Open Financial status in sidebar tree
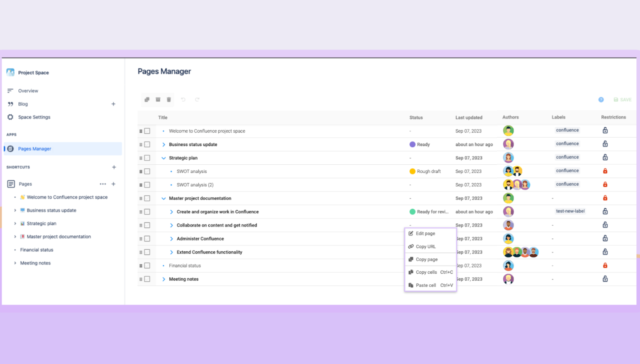This screenshot has height=364, width=640. click(x=37, y=250)
